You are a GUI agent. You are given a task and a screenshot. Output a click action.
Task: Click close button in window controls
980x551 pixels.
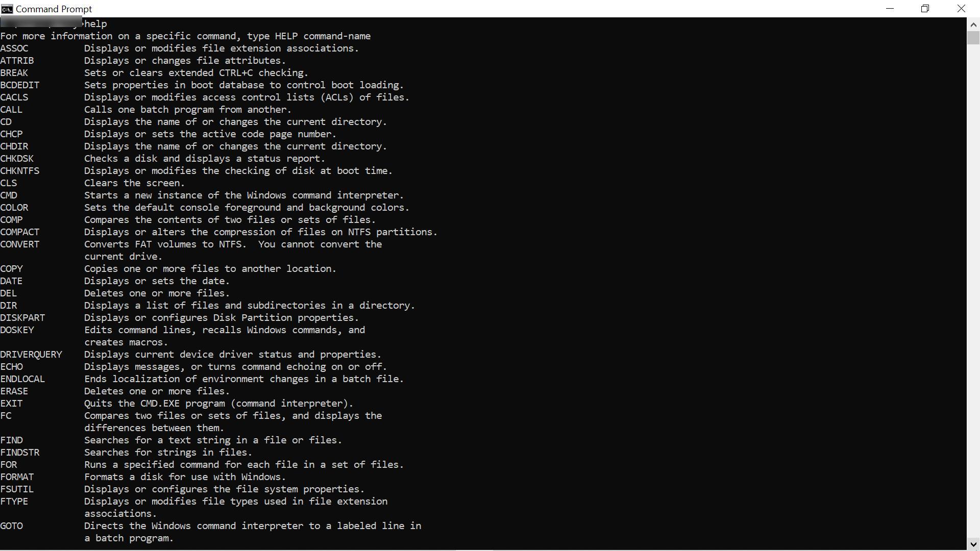click(x=962, y=8)
